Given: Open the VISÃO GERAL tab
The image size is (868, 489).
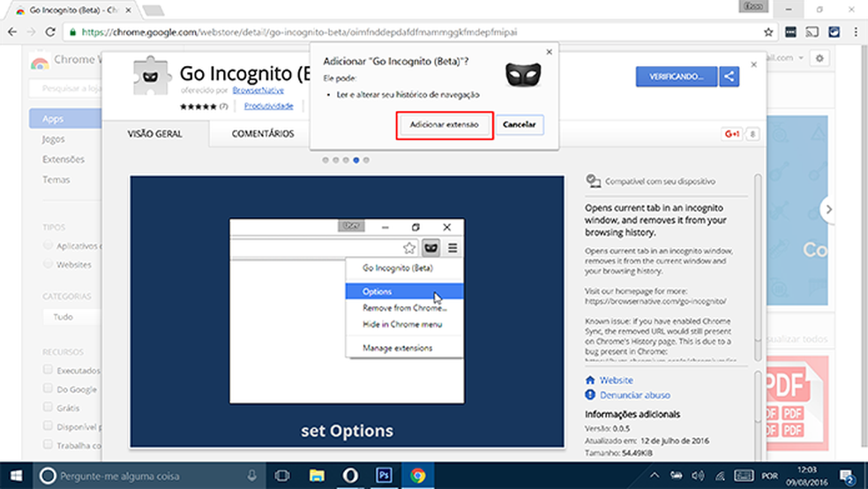Looking at the screenshot, I should point(155,134).
